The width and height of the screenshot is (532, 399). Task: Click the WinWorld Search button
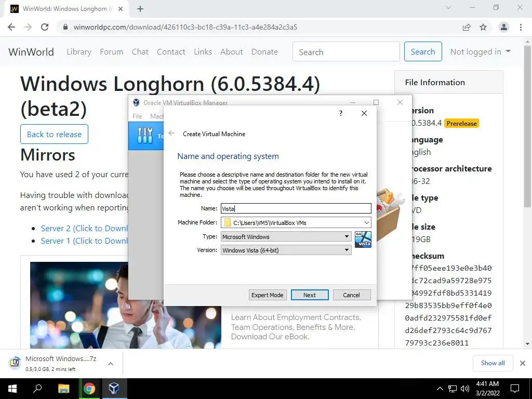[423, 51]
